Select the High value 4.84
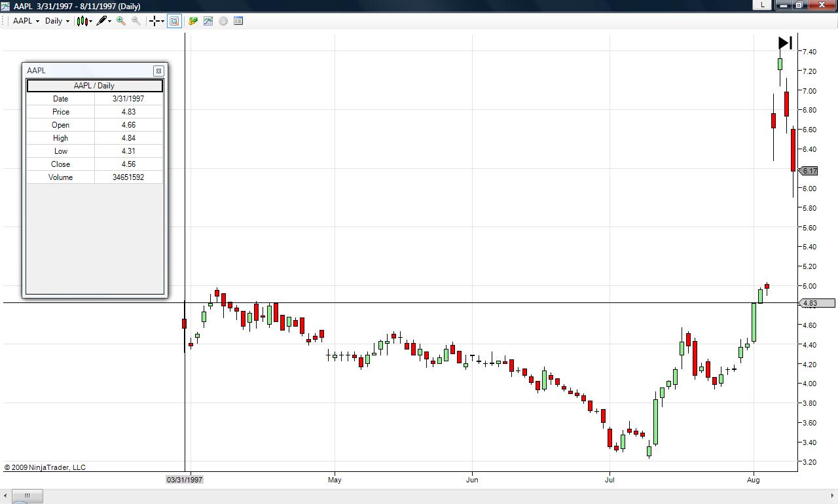Viewport: 838px width, 504px height. tap(128, 138)
